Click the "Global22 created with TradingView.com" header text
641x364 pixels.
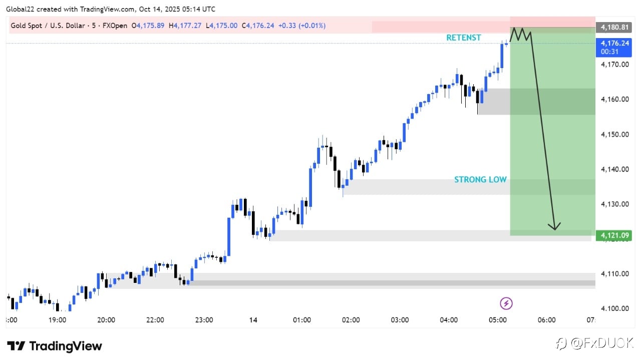[x=75, y=9]
